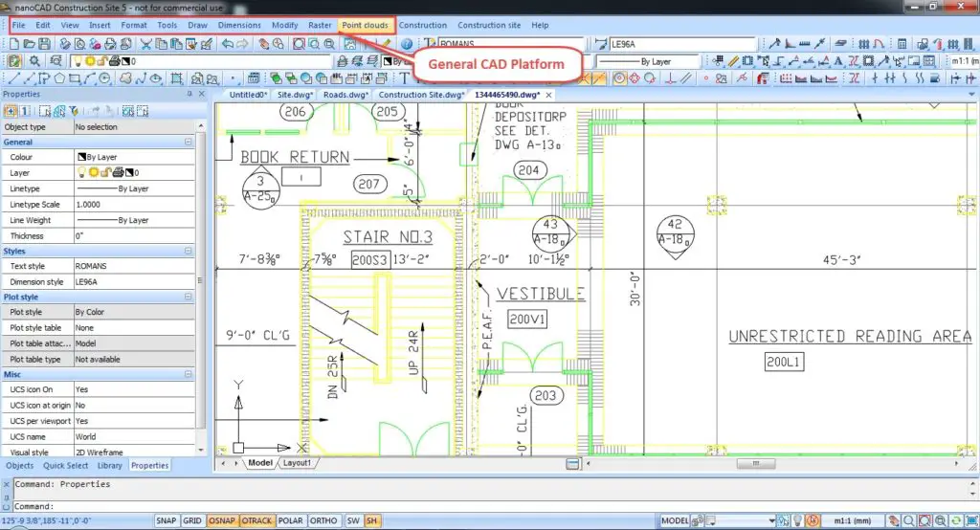
Task: Open the Point clouds menu
Action: coord(365,25)
